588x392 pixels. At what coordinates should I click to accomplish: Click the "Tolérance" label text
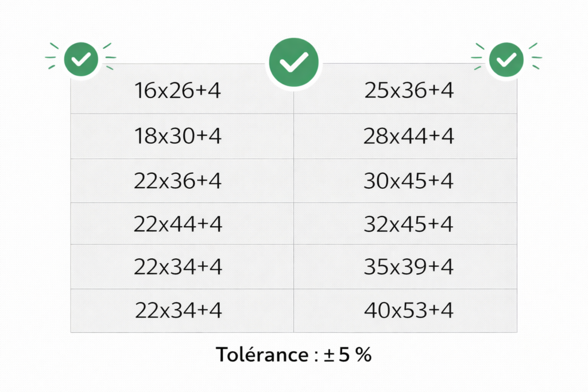[262, 355]
